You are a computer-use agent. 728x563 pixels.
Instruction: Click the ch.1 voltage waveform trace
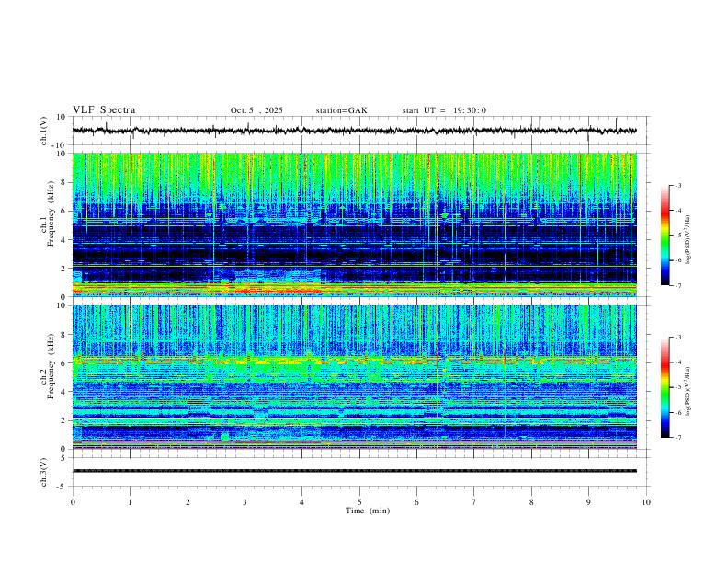(354, 131)
